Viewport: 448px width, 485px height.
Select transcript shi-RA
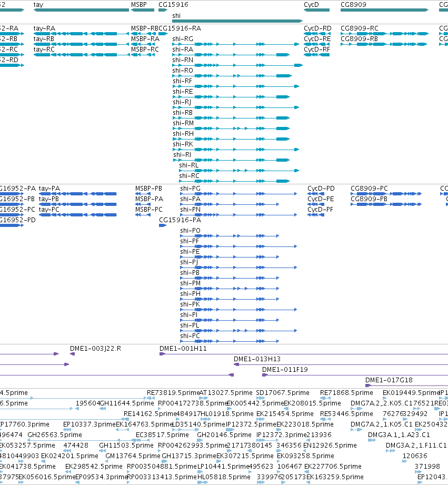(x=183, y=50)
